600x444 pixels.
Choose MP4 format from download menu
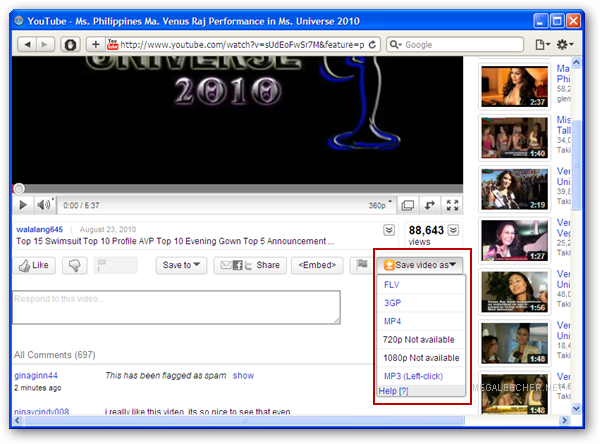(421, 321)
